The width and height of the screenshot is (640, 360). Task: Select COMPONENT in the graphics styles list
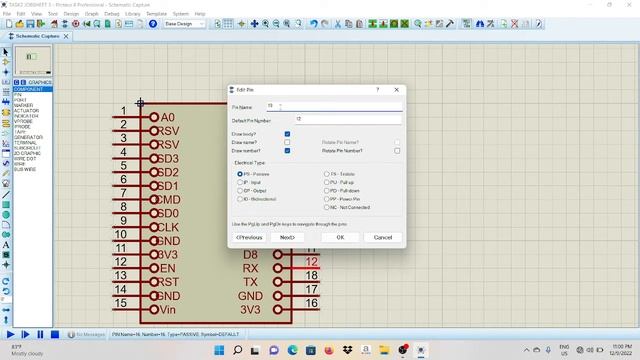point(33,89)
